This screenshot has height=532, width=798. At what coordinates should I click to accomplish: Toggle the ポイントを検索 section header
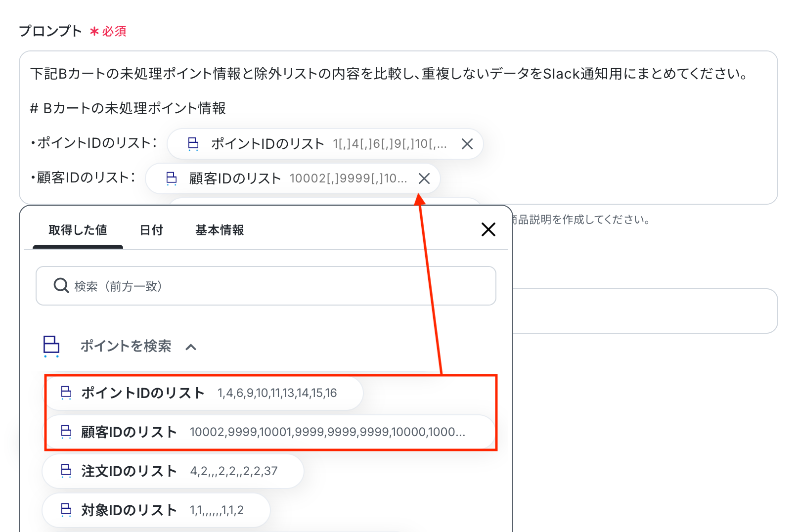(126, 346)
